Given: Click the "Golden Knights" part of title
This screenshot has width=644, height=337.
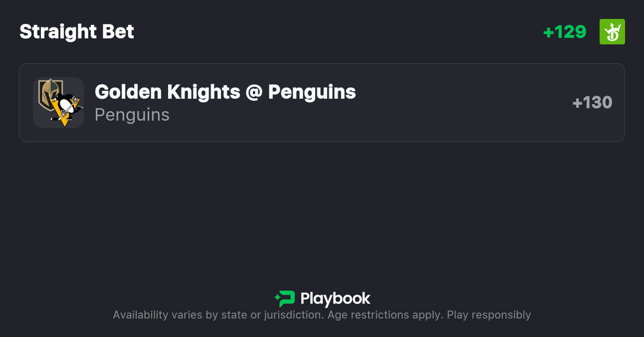Looking at the screenshot, I should coord(167,92).
